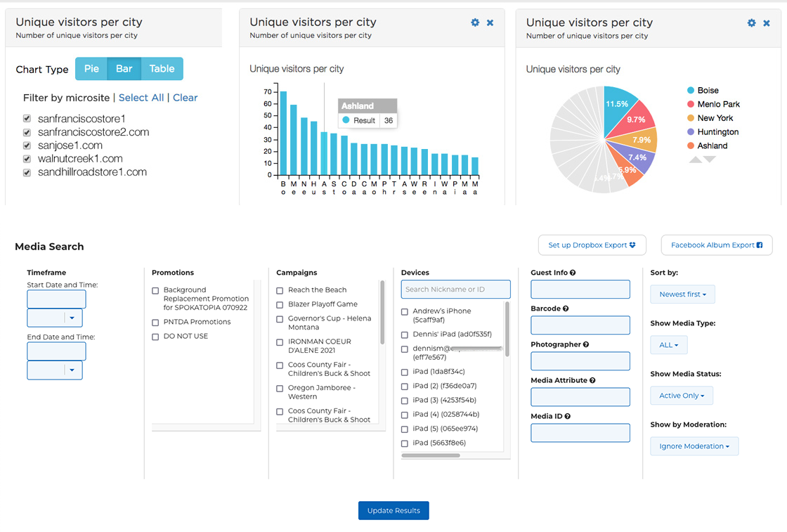The width and height of the screenshot is (787, 532).
Task: Click Set up Dropbox Export button
Action: (x=592, y=245)
